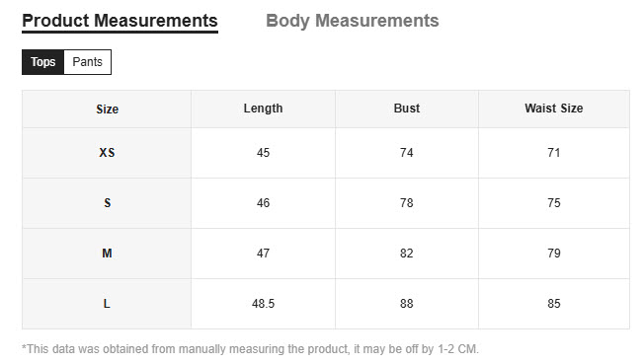
Task: Click the L bust value 88
Action: 407,304
